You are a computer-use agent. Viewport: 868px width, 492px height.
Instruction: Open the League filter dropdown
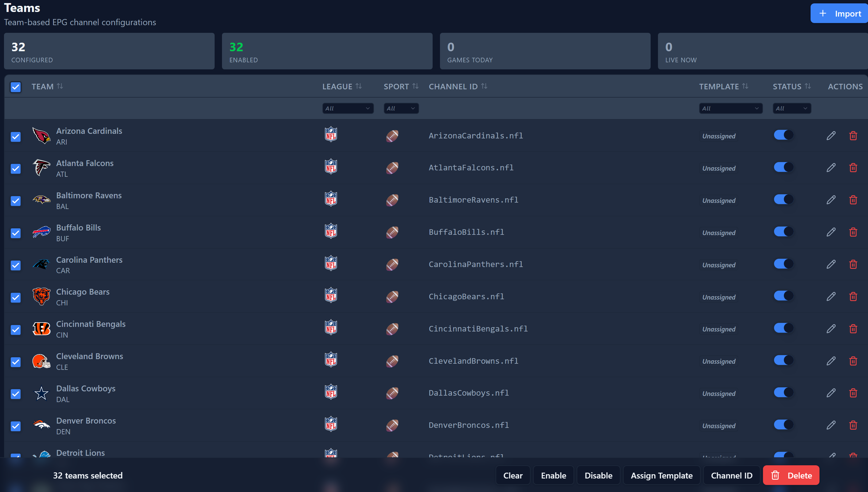point(348,108)
